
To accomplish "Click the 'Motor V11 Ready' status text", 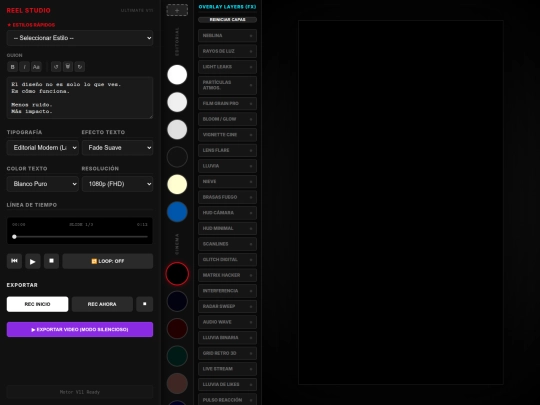I will click(x=80, y=392).
